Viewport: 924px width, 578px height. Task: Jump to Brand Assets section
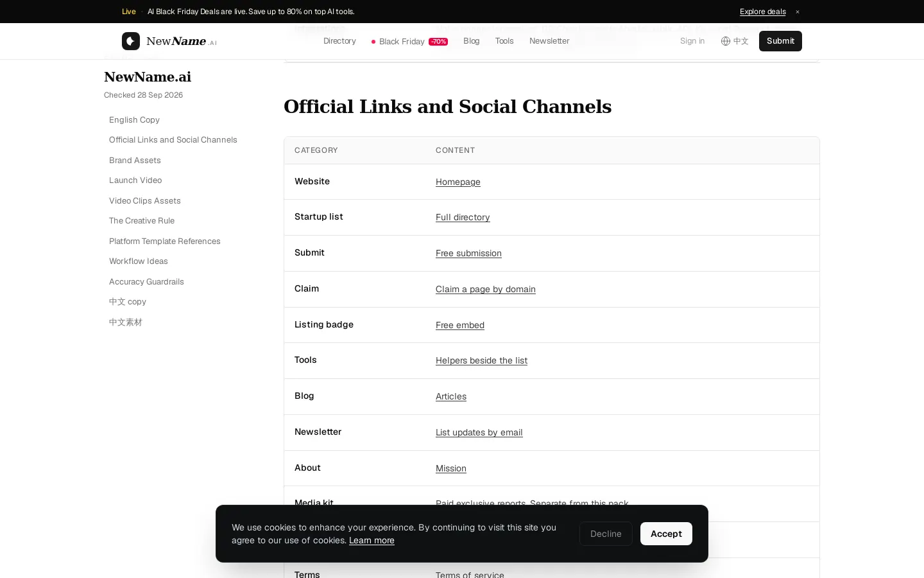(135, 161)
